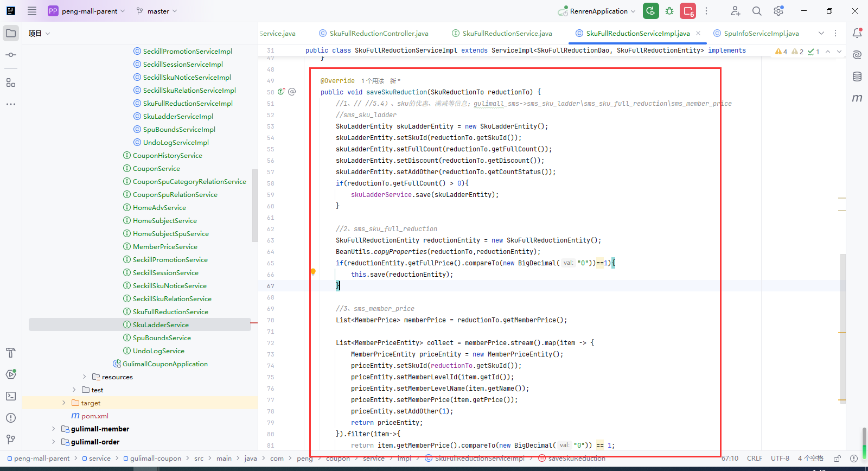The width and height of the screenshot is (868, 471).
Task: Open the Project tool window folder icon
Action: coord(11,33)
